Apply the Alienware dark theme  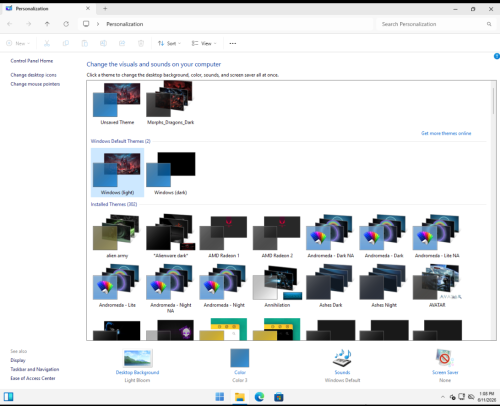pos(170,236)
